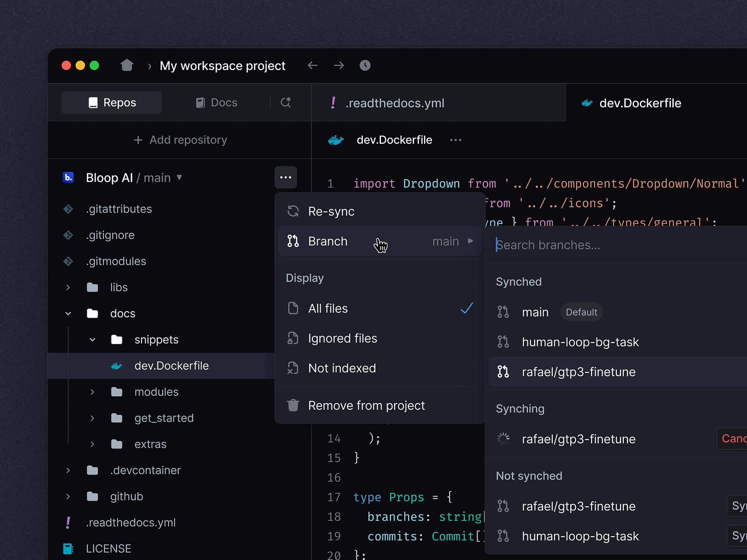The height and width of the screenshot is (560, 747).
Task: Toggle the All files display option
Action: [x=328, y=308]
